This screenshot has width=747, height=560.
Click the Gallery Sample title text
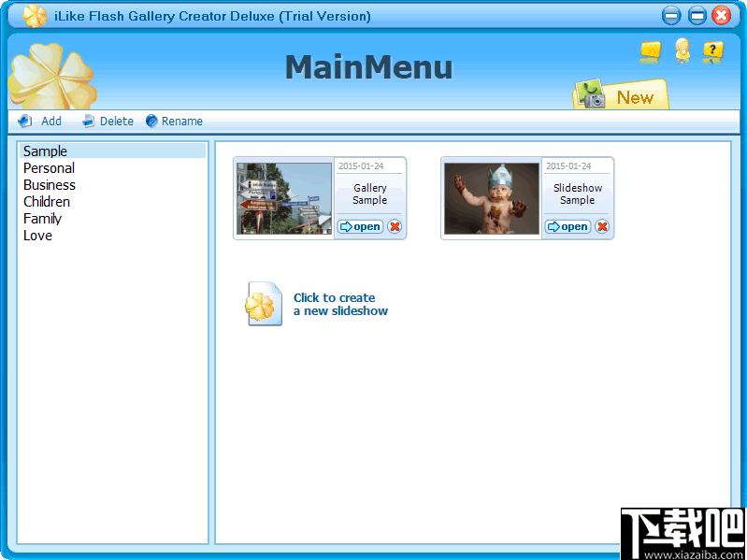point(369,194)
